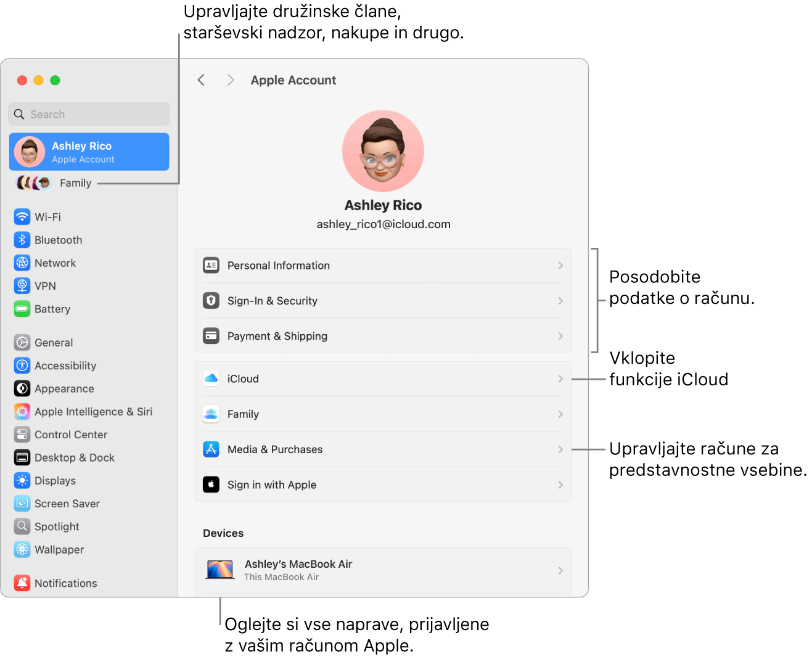Viewport: 812px width, 659px height.
Task: Click the Ashley Rico name heading
Action: 383,205
